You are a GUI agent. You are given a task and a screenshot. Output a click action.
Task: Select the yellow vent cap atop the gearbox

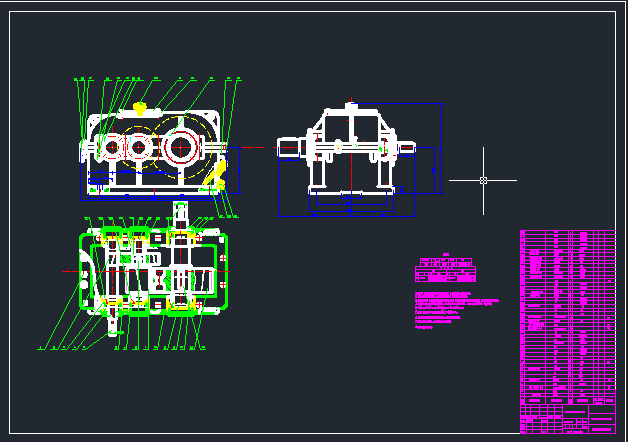tap(140, 106)
